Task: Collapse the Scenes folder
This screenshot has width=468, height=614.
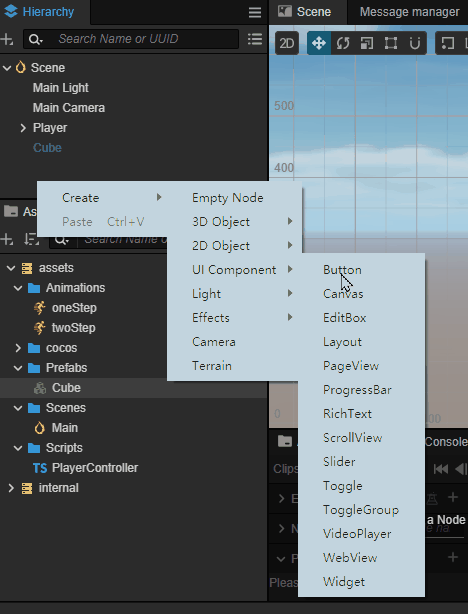Action: (18, 408)
